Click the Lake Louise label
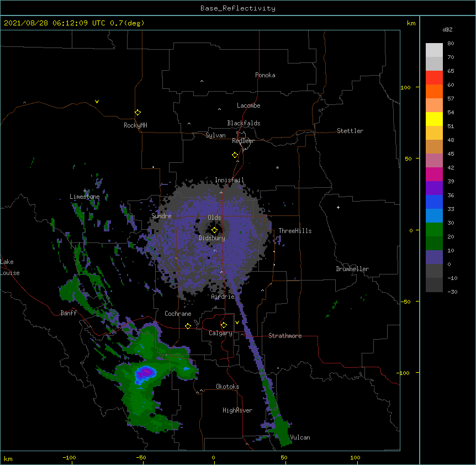This screenshot has height=465, width=476. 10,267
